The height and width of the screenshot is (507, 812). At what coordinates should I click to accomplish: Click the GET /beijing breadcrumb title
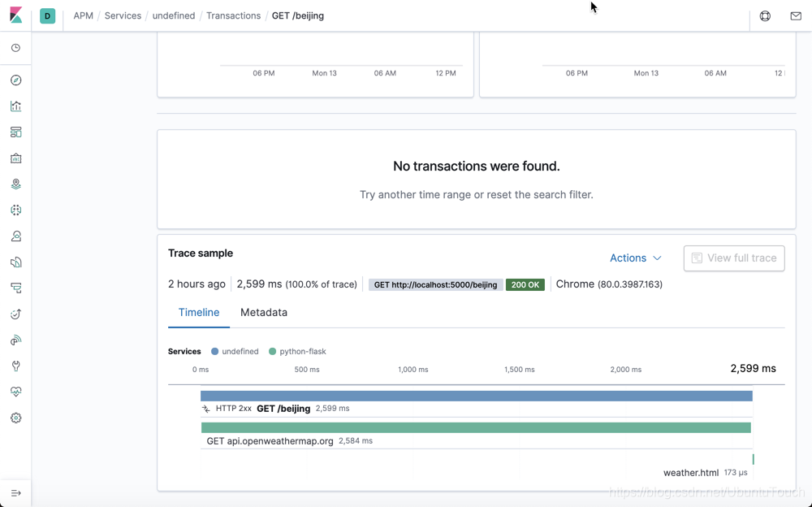298,15
